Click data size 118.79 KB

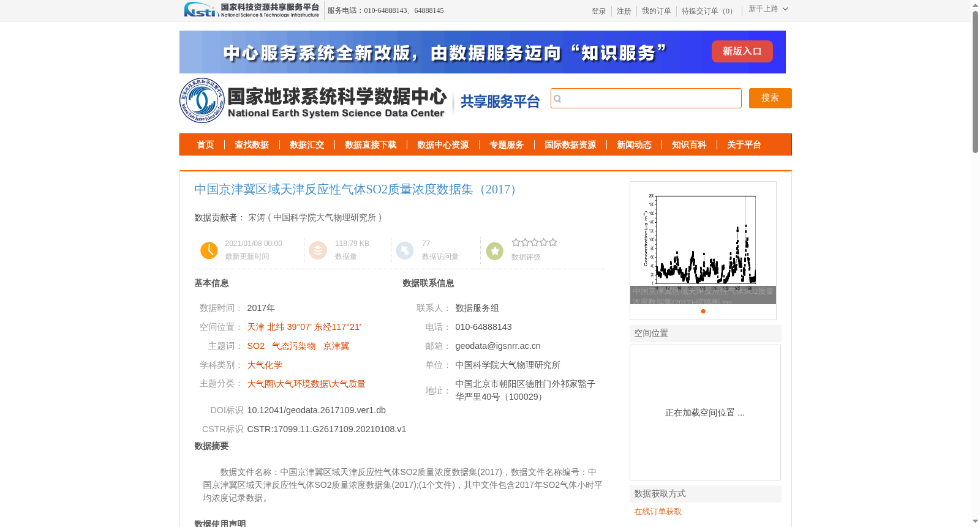tap(352, 244)
